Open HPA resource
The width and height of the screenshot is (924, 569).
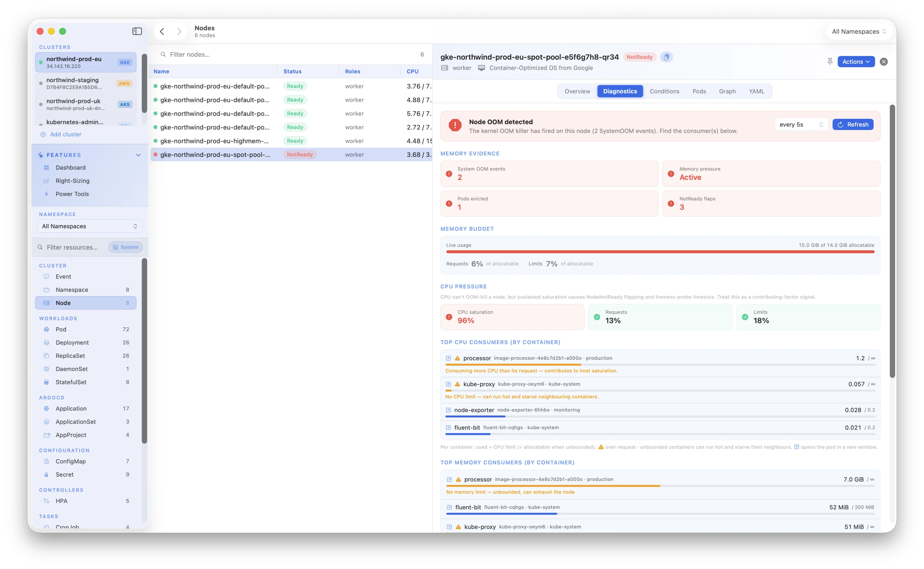[86, 501]
